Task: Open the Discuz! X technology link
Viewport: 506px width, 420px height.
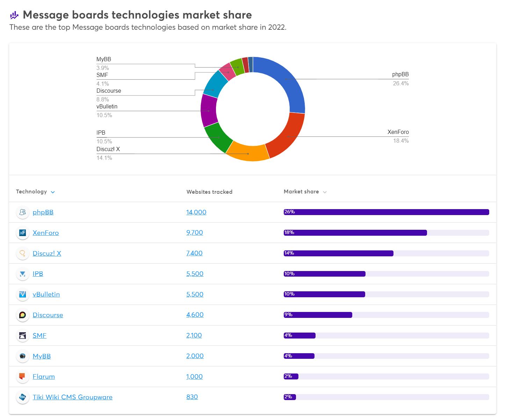Action: (47, 254)
